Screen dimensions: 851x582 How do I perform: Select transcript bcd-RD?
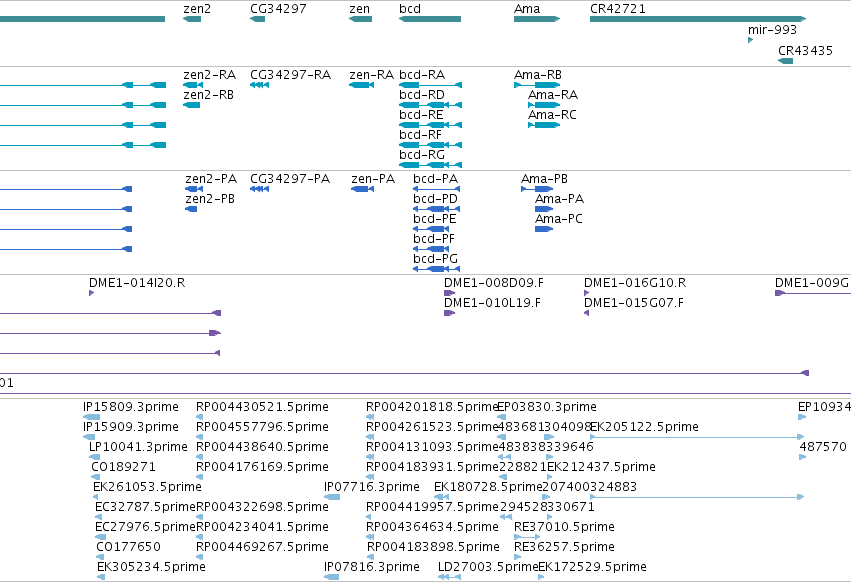point(430,105)
